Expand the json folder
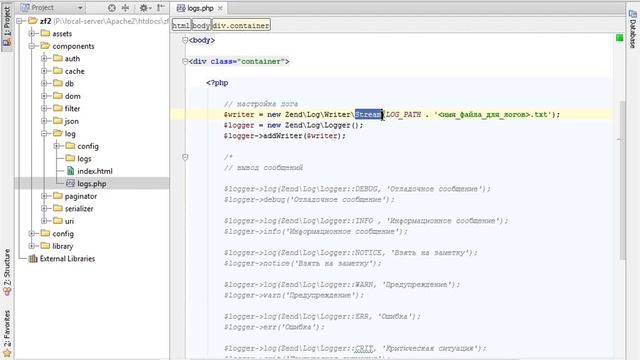Image resolution: width=640 pixels, height=360 pixels. pyautogui.click(x=44, y=121)
